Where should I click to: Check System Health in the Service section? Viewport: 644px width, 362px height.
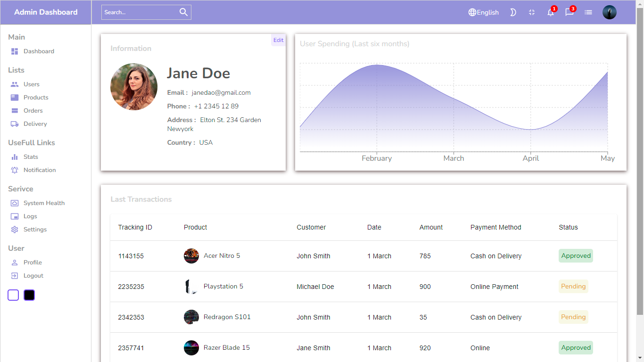(x=44, y=203)
